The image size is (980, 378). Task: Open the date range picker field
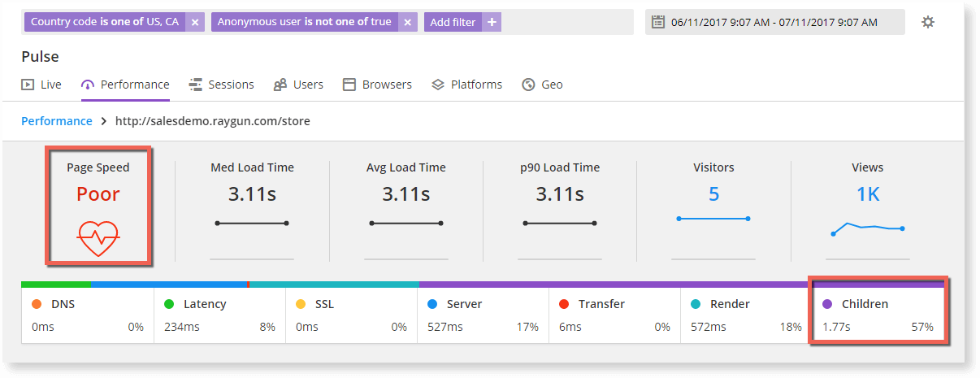[774, 23]
